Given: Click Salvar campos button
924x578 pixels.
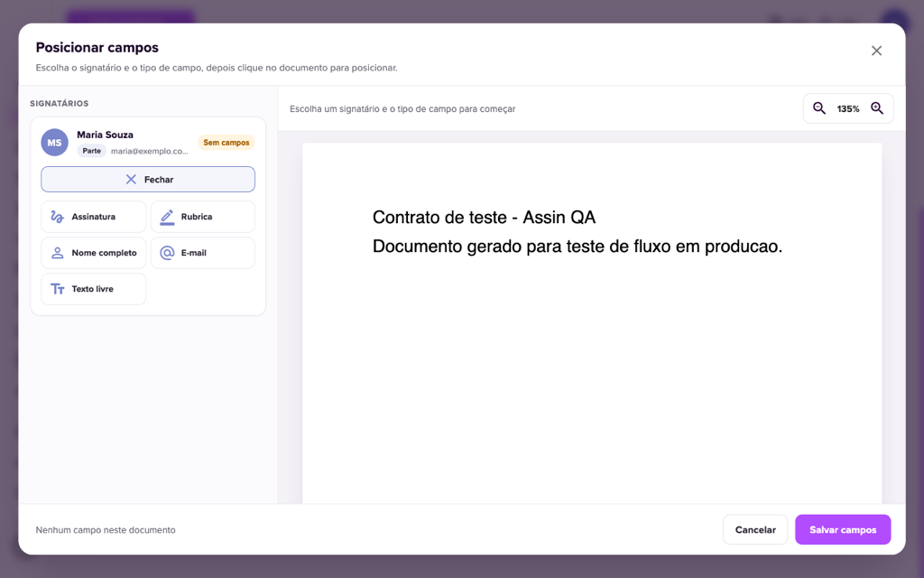Looking at the screenshot, I should 843,529.
